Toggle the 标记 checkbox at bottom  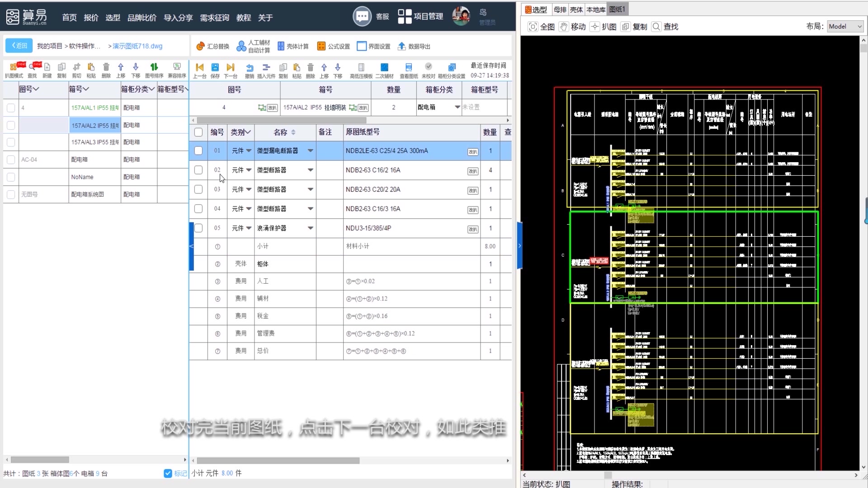(x=168, y=473)
